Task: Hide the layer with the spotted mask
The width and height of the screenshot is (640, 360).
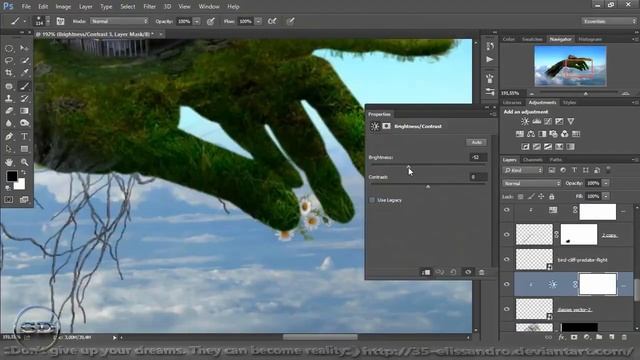Action: (x=507, y=235)
